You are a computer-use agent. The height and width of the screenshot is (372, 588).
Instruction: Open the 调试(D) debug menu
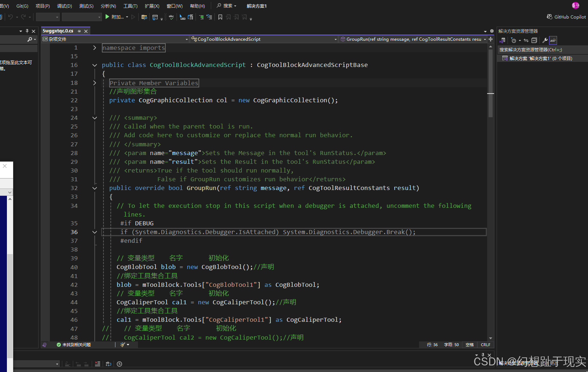[x=64, y=6]
